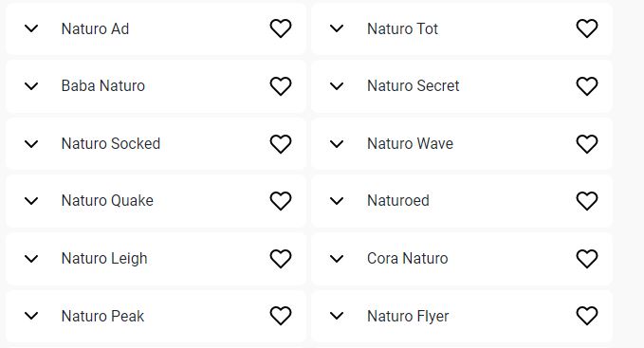
Task: Like Naturo Secret via the heart icon
Action: coord(587,86)
